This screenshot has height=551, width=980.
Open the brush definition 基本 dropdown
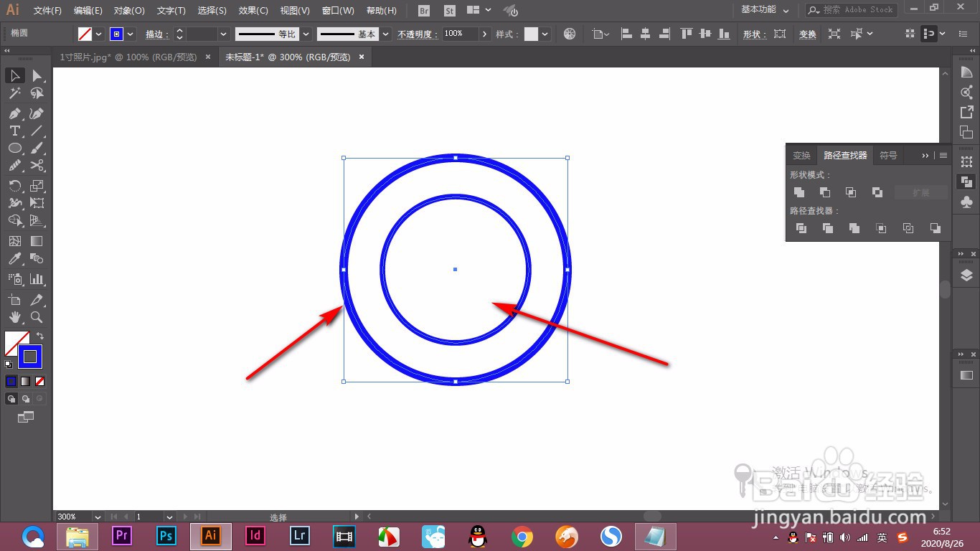click(x=386, y=34)
